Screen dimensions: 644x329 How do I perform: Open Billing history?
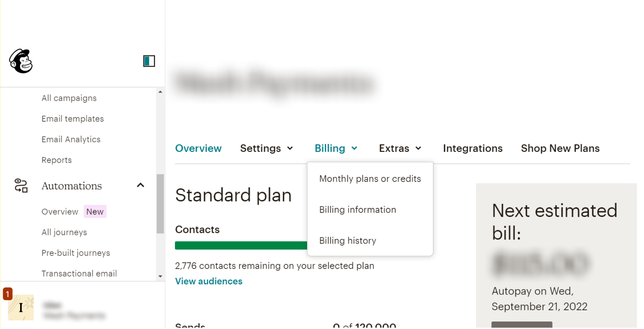pos(347,241)
